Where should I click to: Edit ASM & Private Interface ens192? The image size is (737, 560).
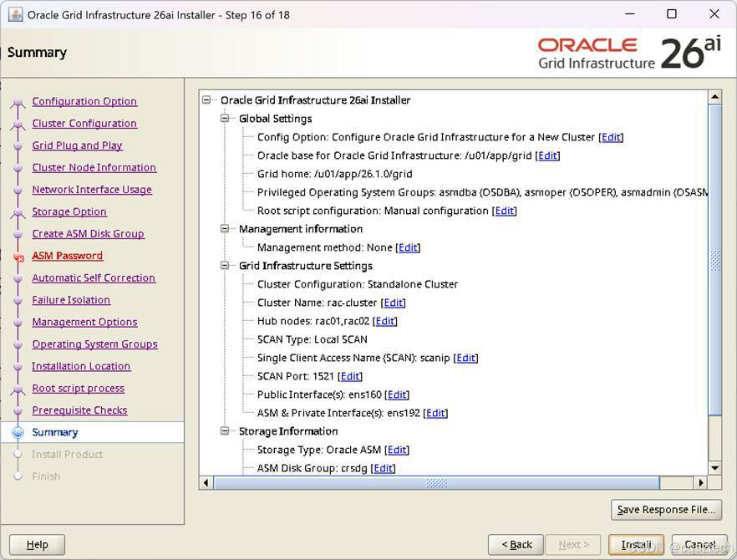[435, 413]
